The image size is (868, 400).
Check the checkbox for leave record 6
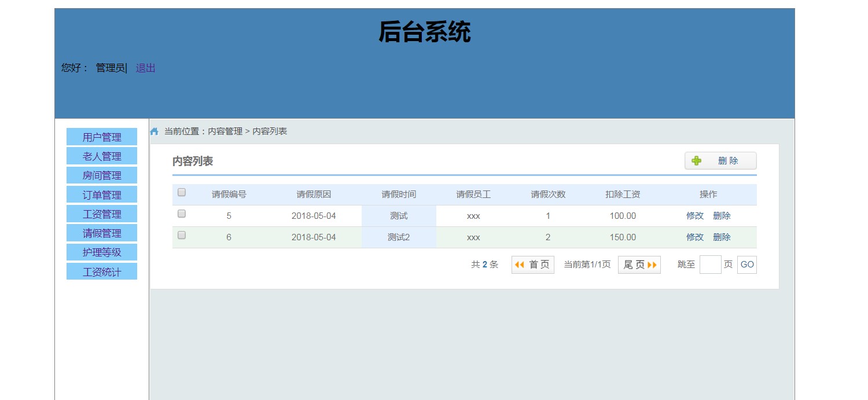coord(182,236)
